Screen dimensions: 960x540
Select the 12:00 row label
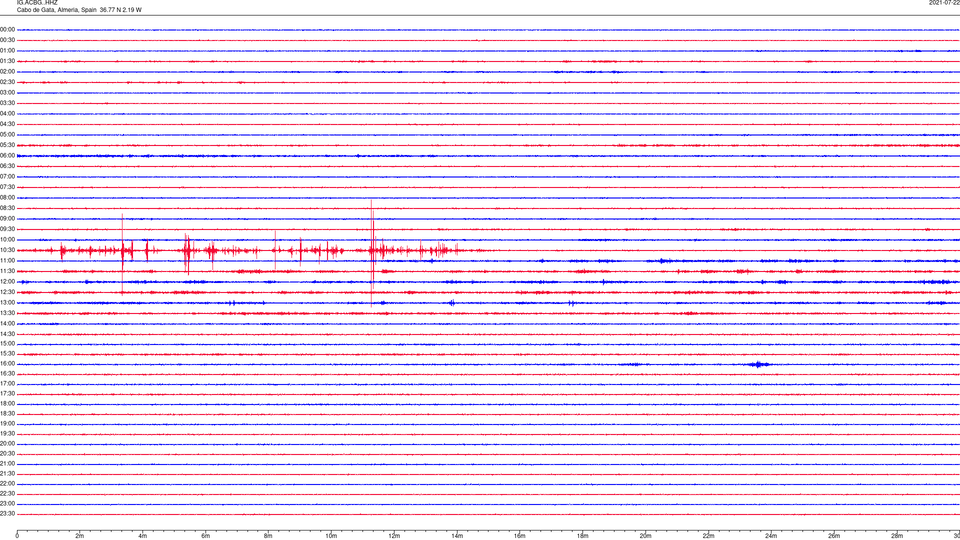7,282
